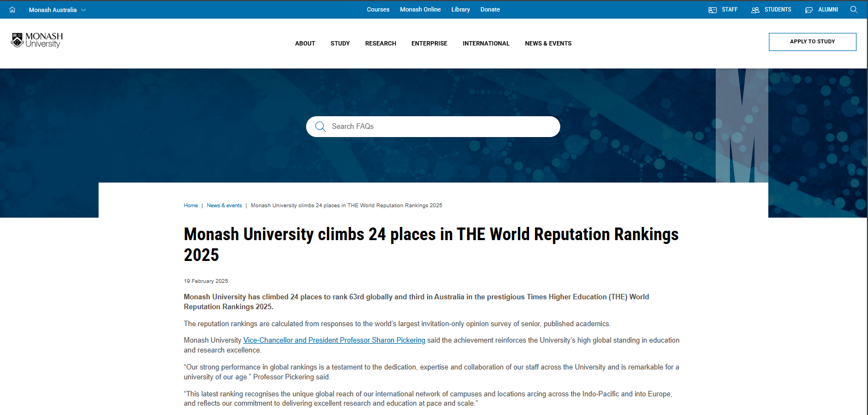
Task: Focus the Search FAQs input field
Action: (x=433, y=127)
